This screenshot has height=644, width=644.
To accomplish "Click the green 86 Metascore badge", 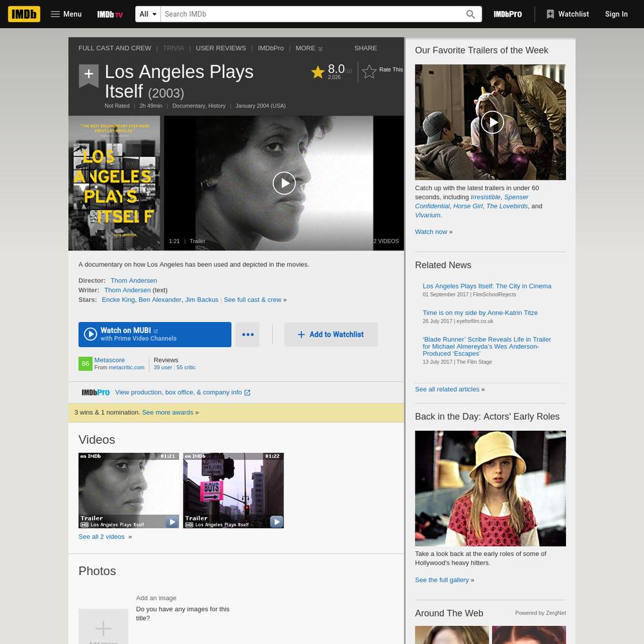I will click(86, 363).
